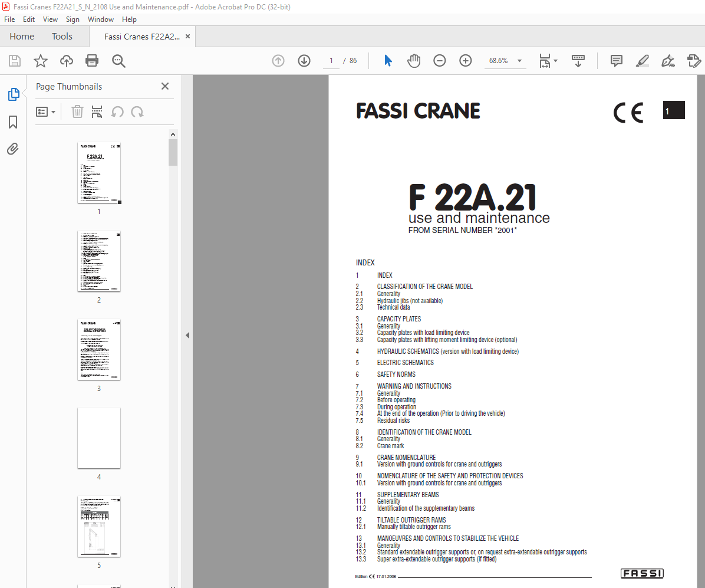
Task: Rotate page clockwise
Action: click(x=137, y=111)
